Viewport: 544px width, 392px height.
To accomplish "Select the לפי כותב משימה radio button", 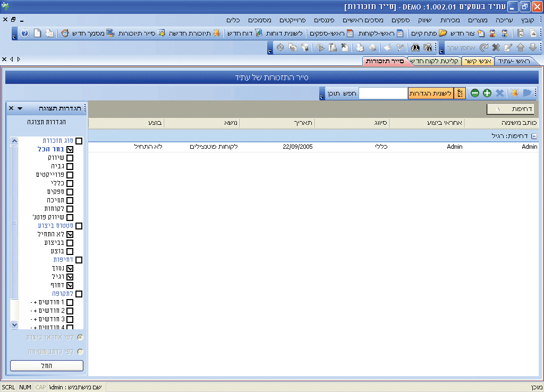I will (x=80, y=352).
